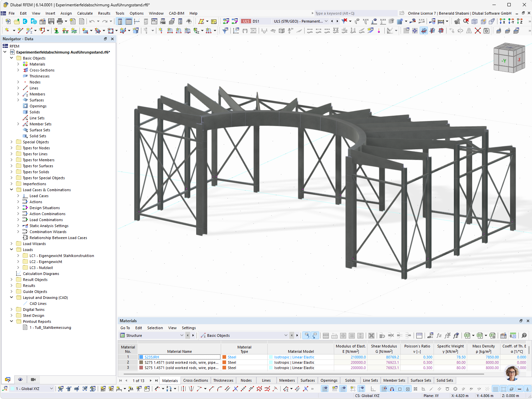View in X-axis direction

click(x=502, y=21)
